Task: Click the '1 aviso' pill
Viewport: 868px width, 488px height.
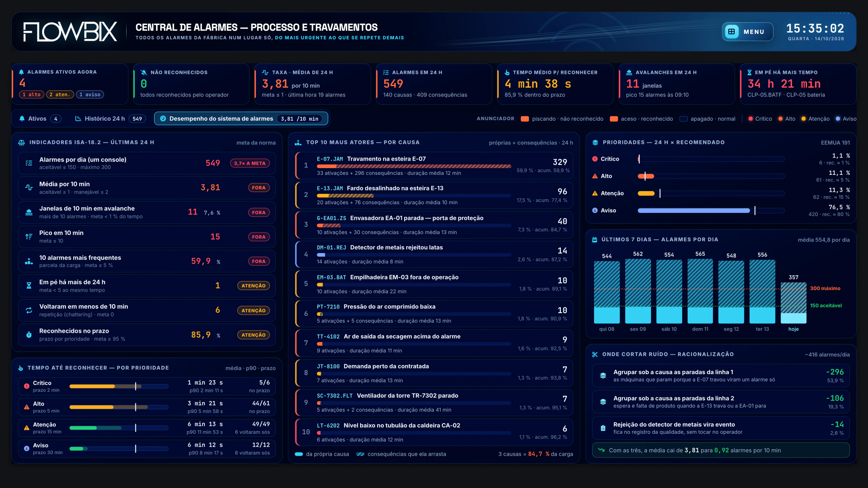Action: [x=90, y=95]
